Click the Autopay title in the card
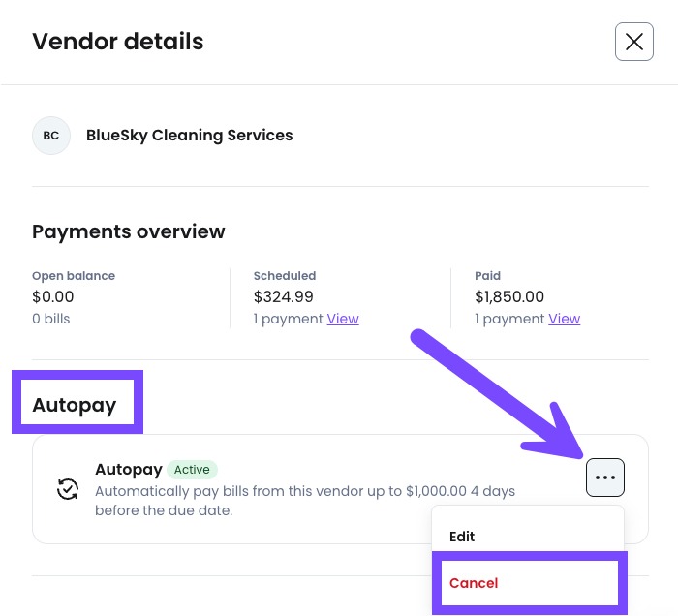The width and height of the screenshot is (678, 616). point(129,470)
